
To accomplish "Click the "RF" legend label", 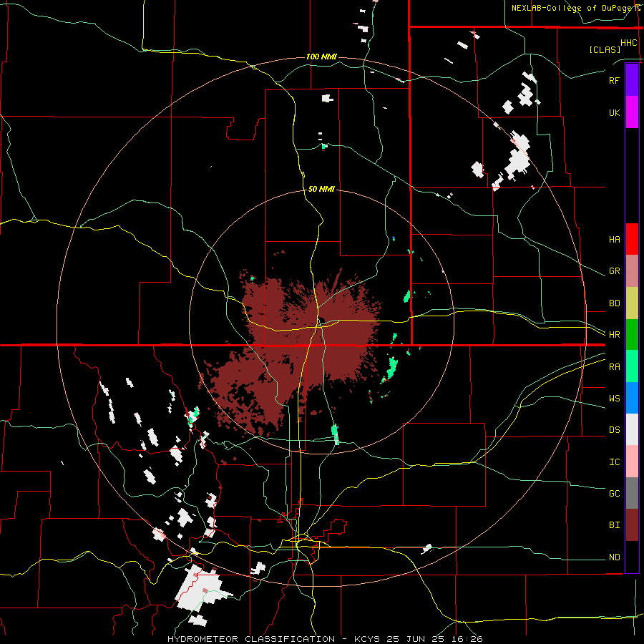I will (614, 80).
